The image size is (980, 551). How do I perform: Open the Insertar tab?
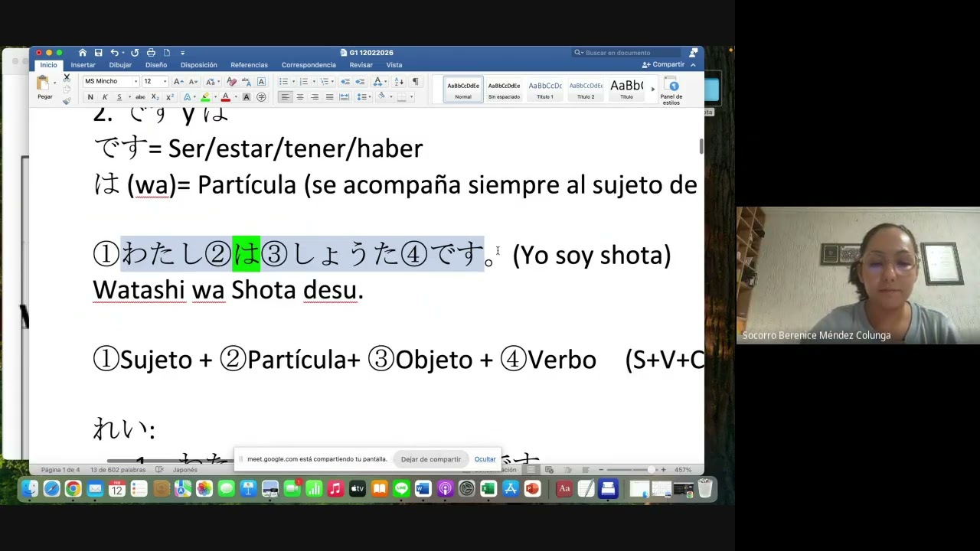click(83, 65)
